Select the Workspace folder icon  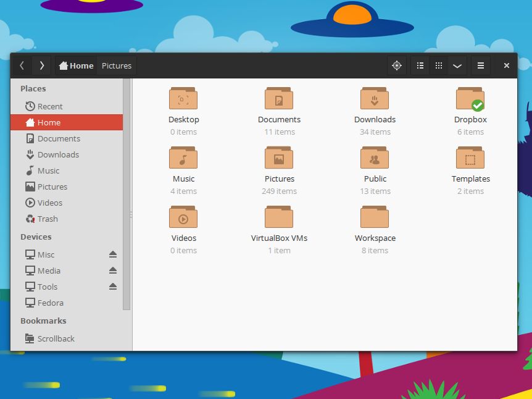[375, 217]
